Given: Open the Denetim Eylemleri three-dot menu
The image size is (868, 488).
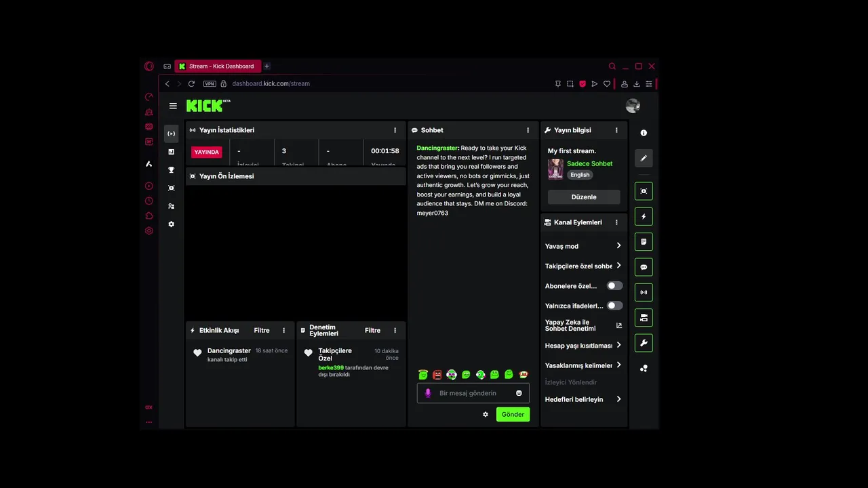Looking at the screenshot, I should pos(395,331).
